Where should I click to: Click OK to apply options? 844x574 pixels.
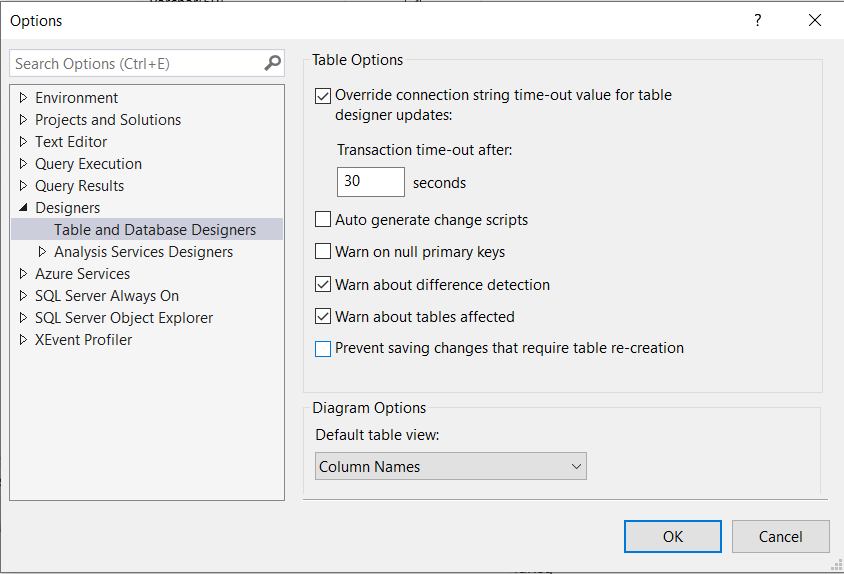[672, 536]
